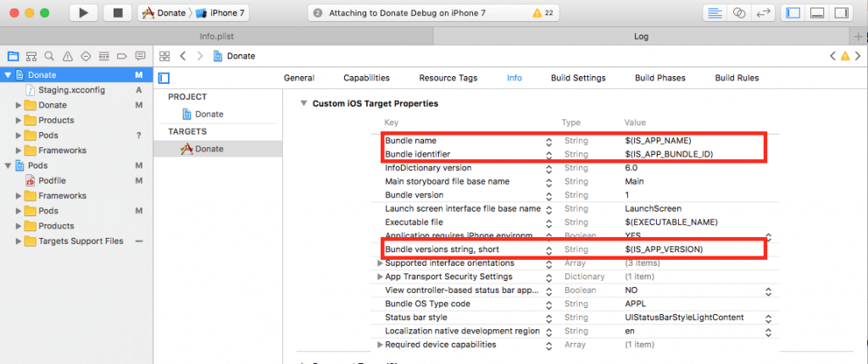Image resolution: width=868 pixels, height=364 pixels.
Task: Toggle the bottom debug area panel
Action: [817, 13]
